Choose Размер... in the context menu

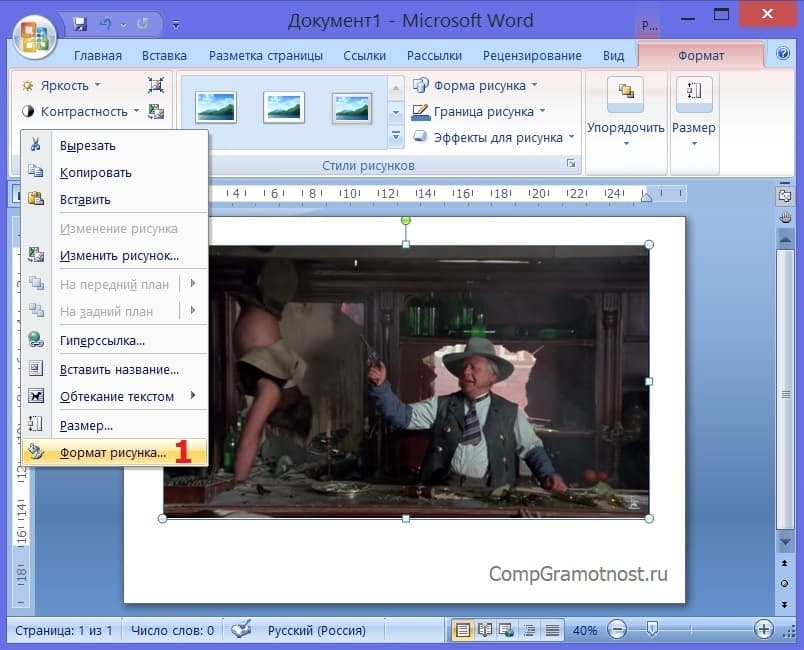(114, 425)
